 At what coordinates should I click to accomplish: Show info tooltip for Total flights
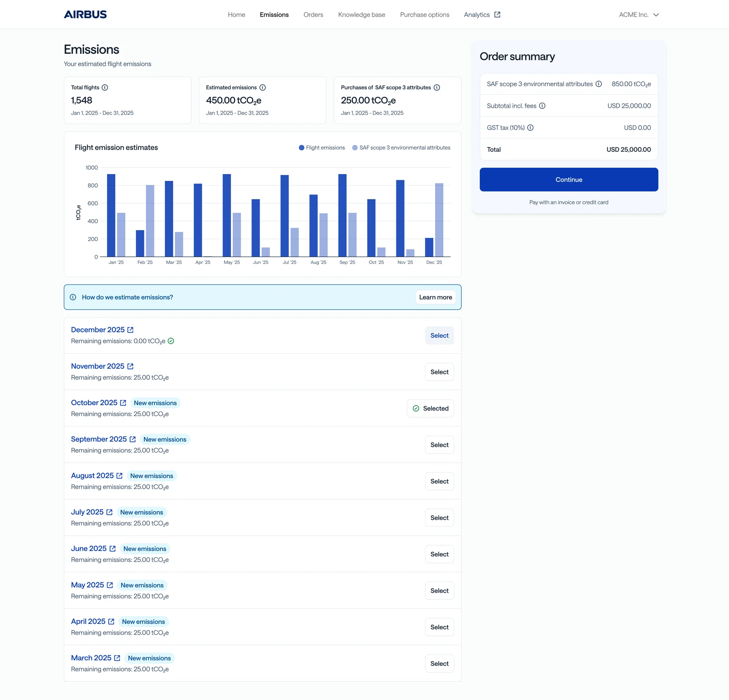point(105,87)
